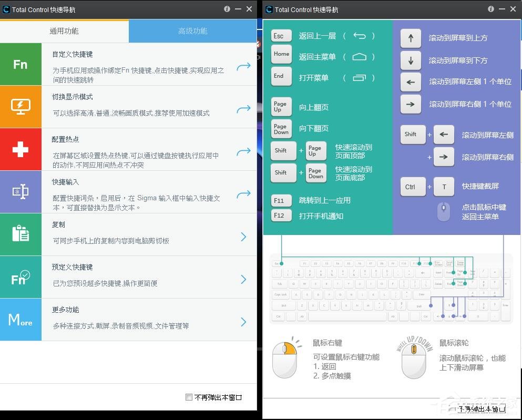
Task: Click the 复制 clipboard sync icon
Action: pos(21,234)
